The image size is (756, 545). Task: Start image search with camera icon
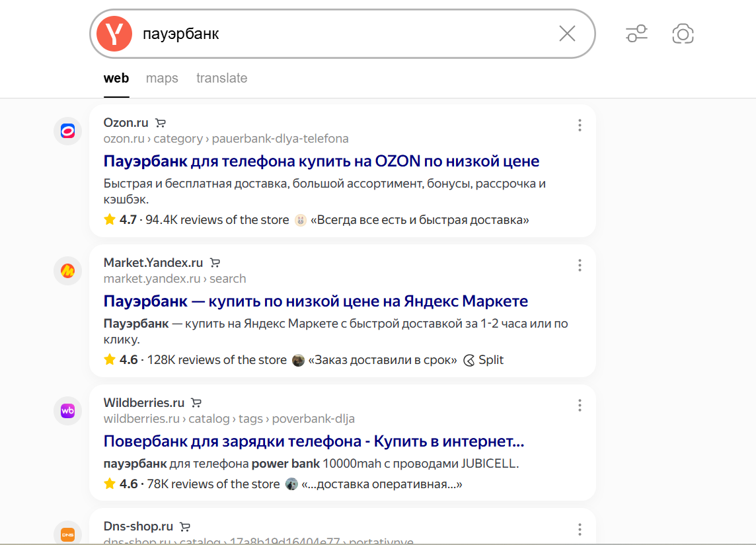pos(683,34)
